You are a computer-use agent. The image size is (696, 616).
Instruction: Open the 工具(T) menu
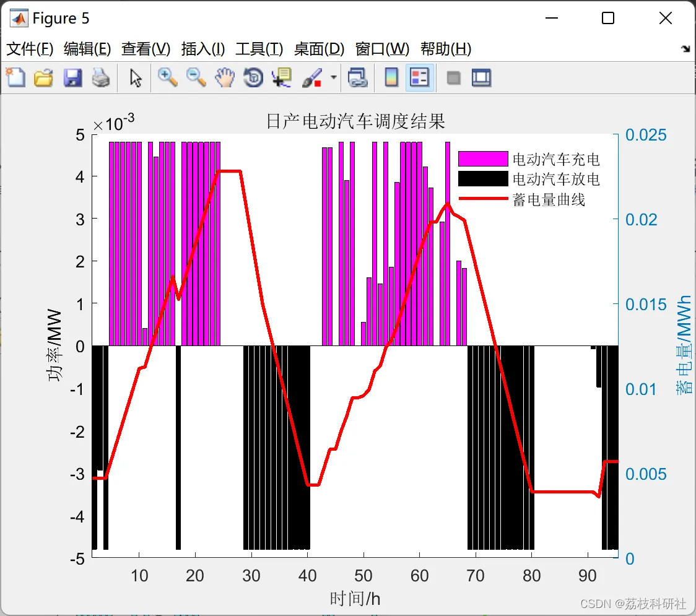(x=259, y=48)
